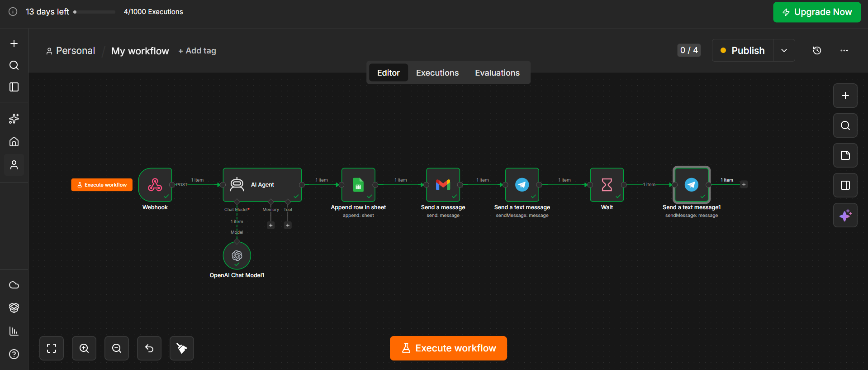The height and width of the screenshot is (370, 868).
Task: Open workflow history clock icon
Action: pyautogui.click(x=817, y=50)
